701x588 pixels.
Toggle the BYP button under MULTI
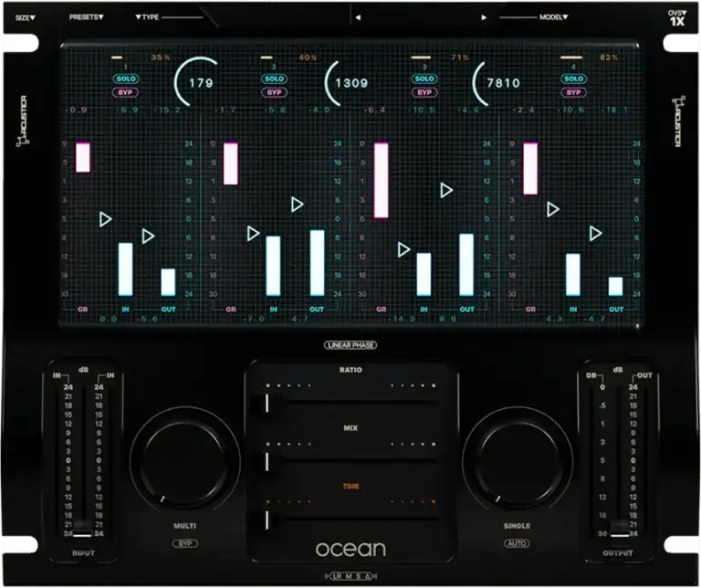click(185, 544)
